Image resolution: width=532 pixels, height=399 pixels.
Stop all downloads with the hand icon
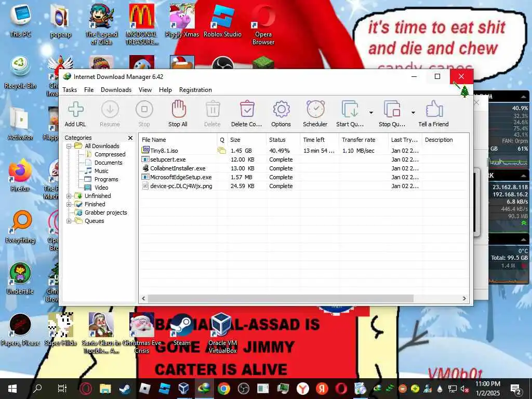click(178, 109)
